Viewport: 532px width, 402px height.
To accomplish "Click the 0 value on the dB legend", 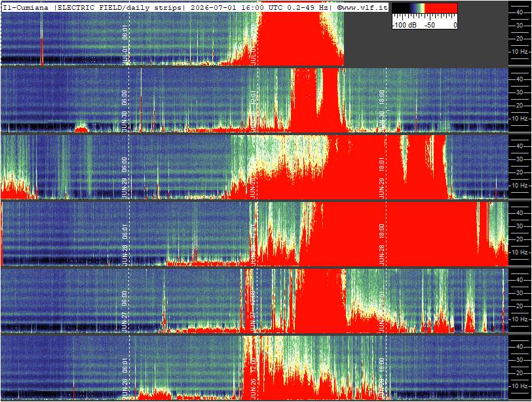I will [455, 25].
